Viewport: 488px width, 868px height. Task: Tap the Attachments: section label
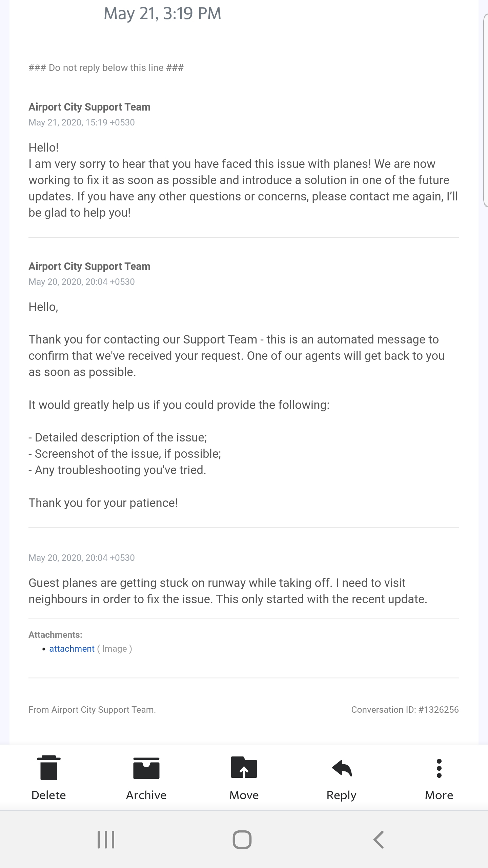tap(56, 635)
